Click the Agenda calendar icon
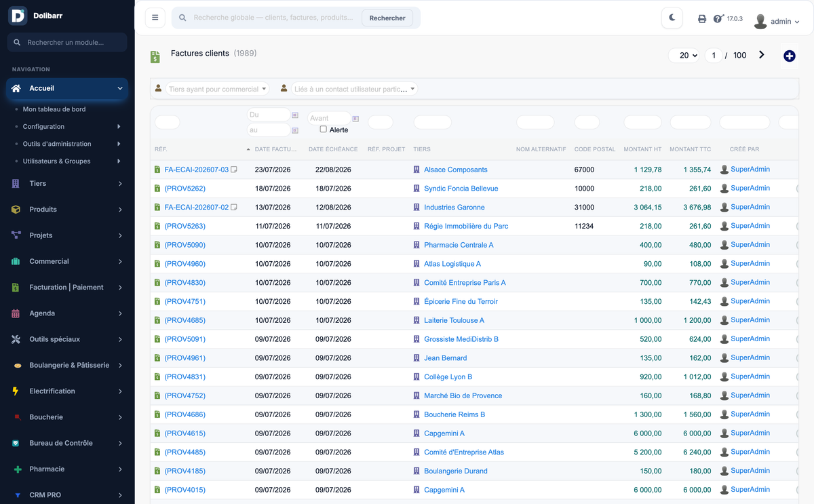The image size is (814, 504). (16, 313)
